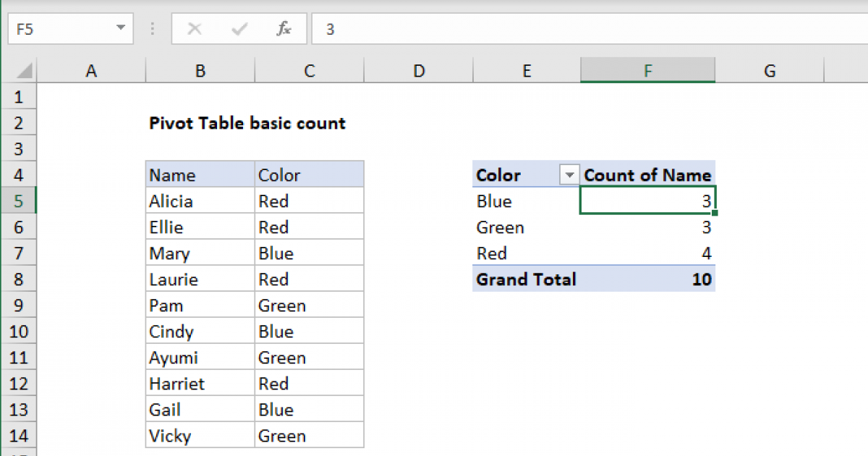Select the cell containing 'Ellie'
The image size is (868, 456).
click(200, 227)
